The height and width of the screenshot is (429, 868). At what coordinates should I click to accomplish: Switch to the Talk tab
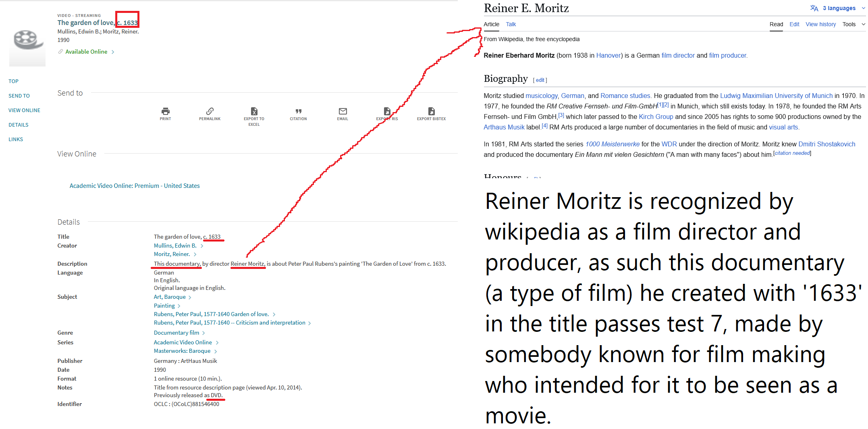[511, 24]
